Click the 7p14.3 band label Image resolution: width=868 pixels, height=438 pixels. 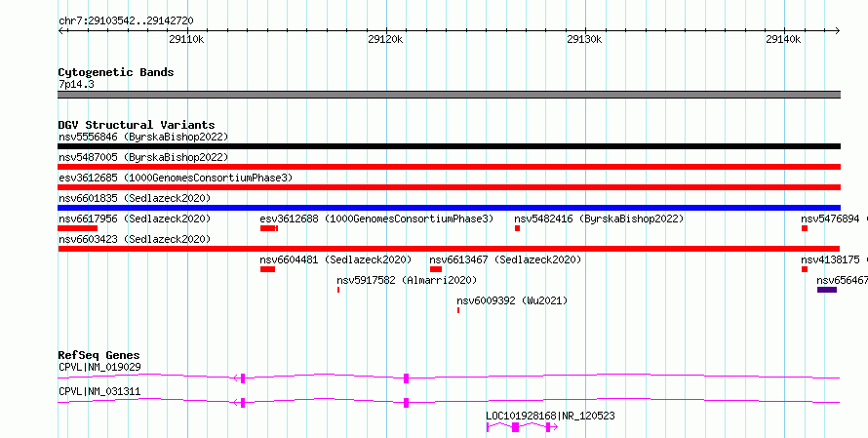(76, 85)
